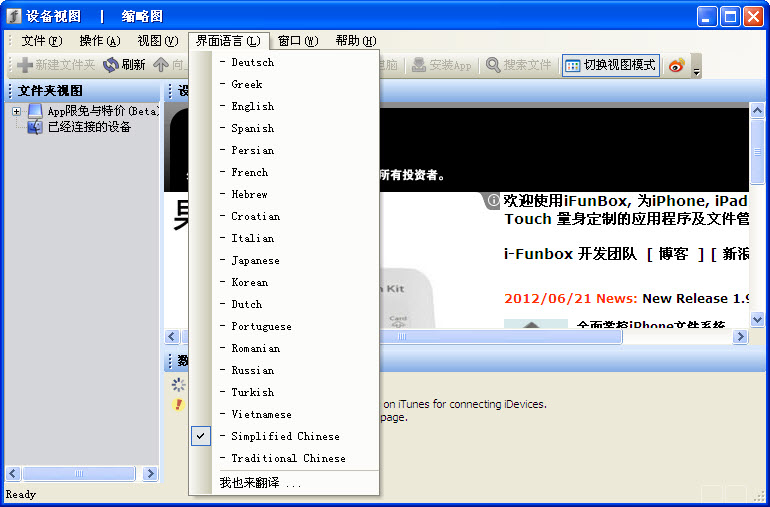Expand the App限免与特价 tree node
The width and height of the screenshot is (770, 507).
click(17, 112)
